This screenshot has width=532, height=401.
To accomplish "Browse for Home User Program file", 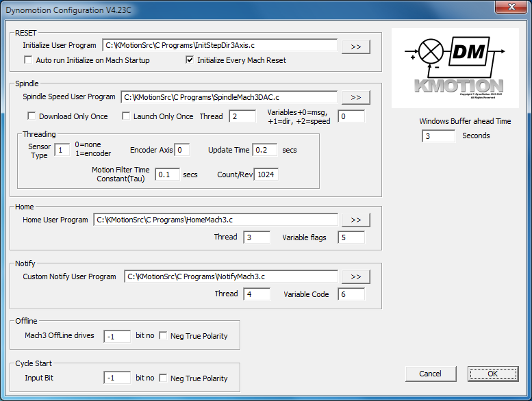I will pyautogui.click(x=356, y=220).
